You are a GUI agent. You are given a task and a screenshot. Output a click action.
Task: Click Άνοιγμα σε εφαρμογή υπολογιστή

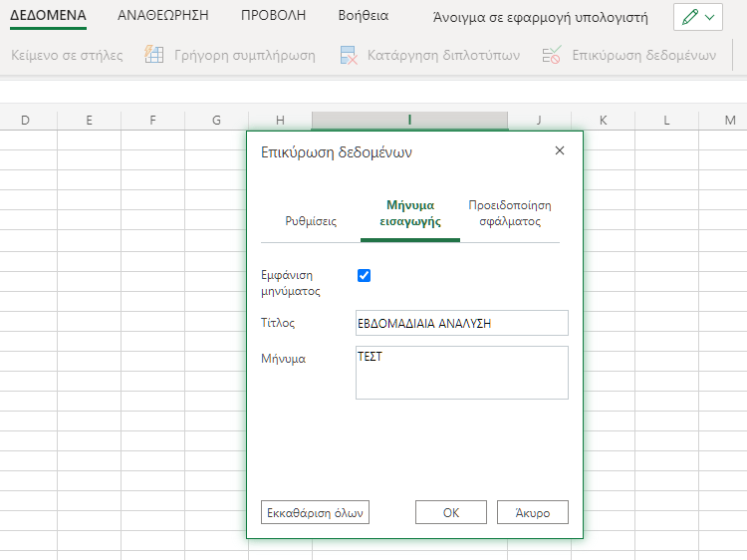click(x=540, y=18)
